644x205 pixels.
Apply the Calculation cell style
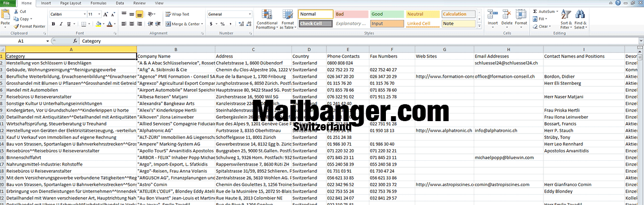458,14
